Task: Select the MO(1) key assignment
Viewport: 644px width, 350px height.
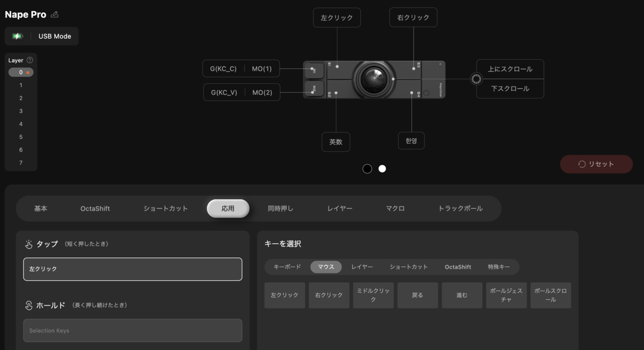Action: [262, 69]
